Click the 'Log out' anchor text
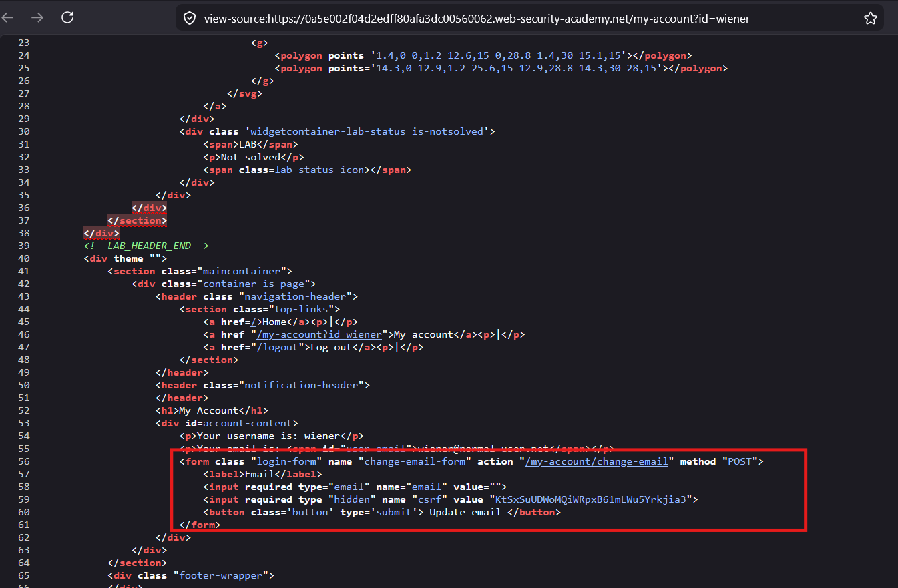Screen dimensions: 898x588 click(x=331, y=347)
